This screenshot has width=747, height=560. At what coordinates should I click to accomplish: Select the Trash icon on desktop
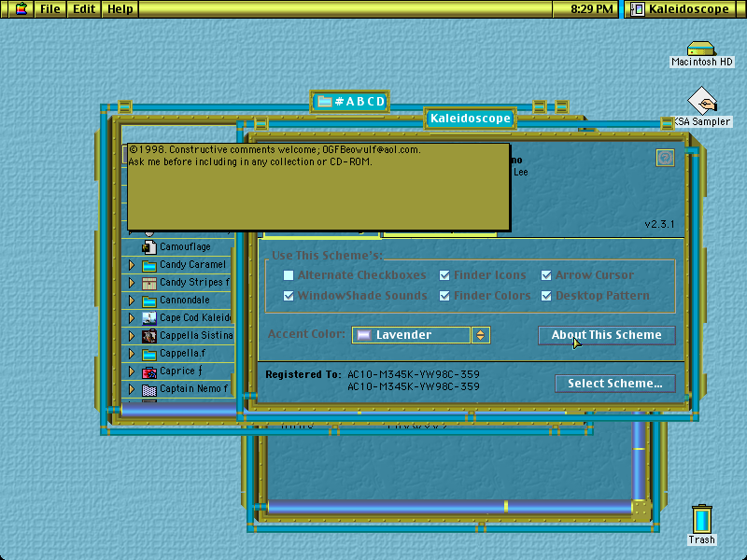click(x=702, y=519)
